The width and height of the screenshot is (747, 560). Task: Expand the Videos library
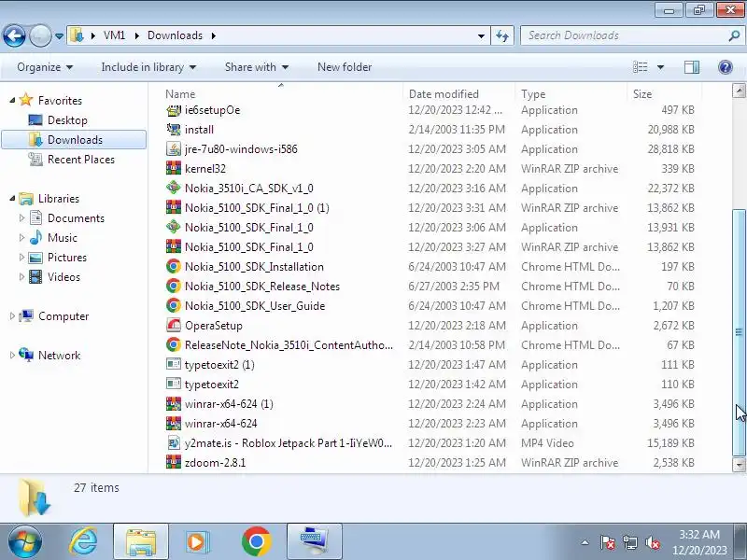pos(21,276)
